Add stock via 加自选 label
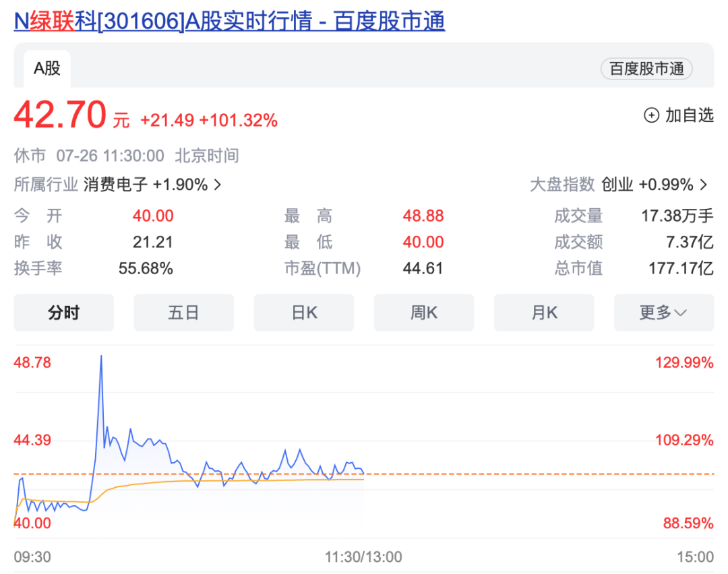The height and width of the screenshot is (574, 728). tap(689, 115)
